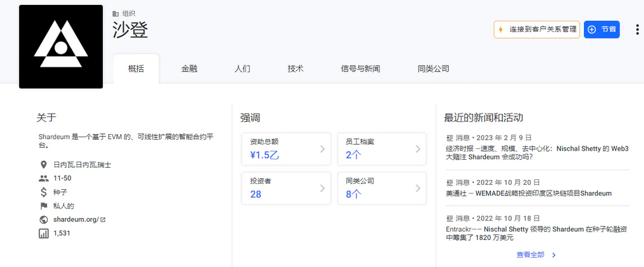This screenshot has height=267, width=644.
Task: Open the 经济时报 Nischal Shetty Web3 news article
Action: (537, 152)
